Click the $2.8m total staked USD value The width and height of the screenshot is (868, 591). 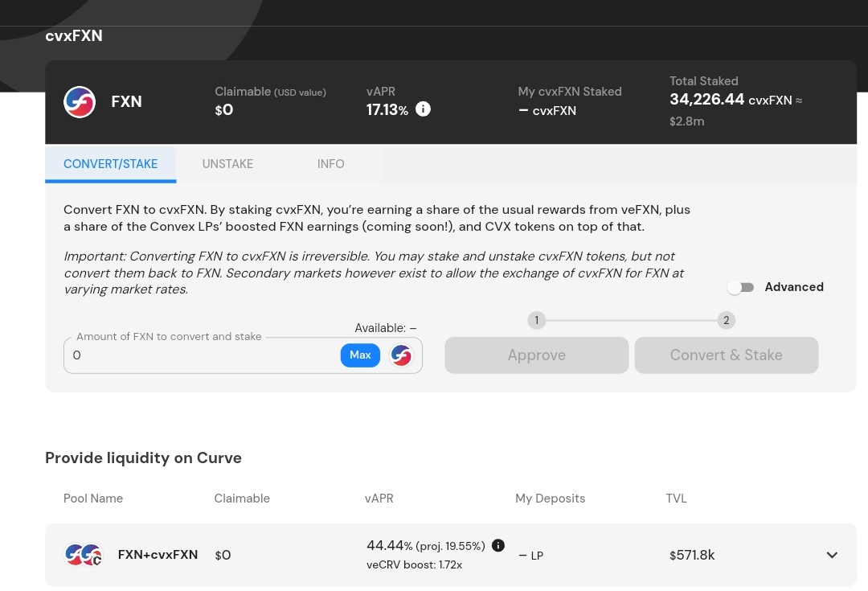(x=687, y=121)
